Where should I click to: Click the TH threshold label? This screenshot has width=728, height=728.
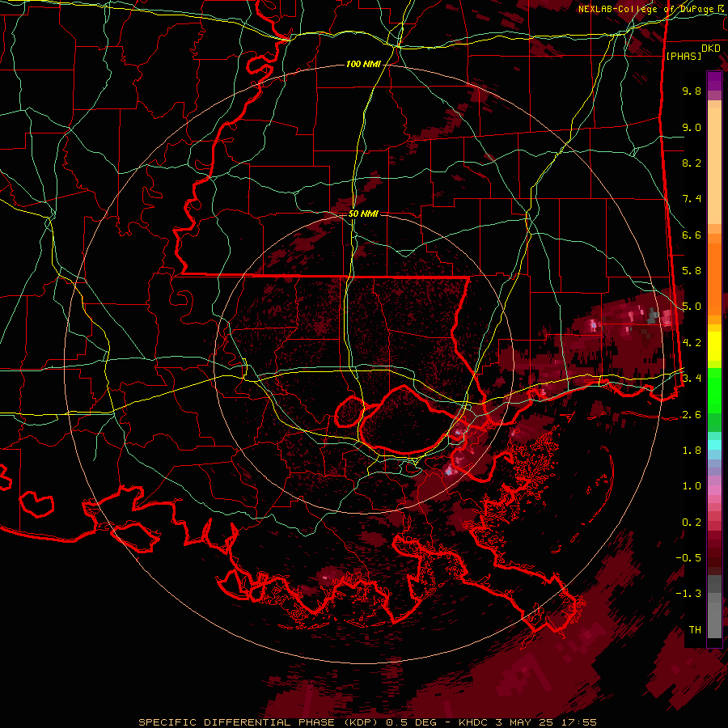click(x=695, y=629)
